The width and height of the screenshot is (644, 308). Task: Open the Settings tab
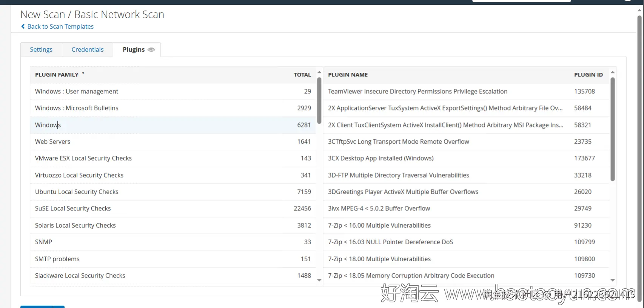[41, 50]
